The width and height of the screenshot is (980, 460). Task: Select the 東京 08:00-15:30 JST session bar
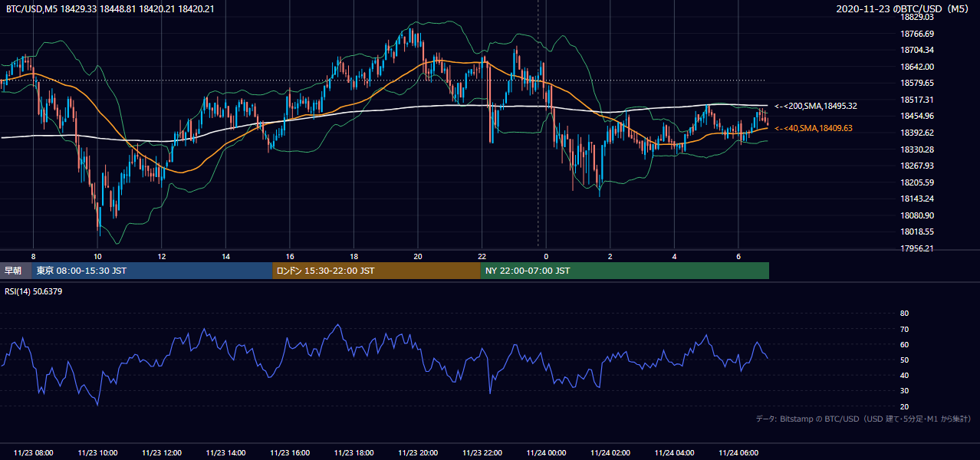pyautogui.click(x=152, y=271)
